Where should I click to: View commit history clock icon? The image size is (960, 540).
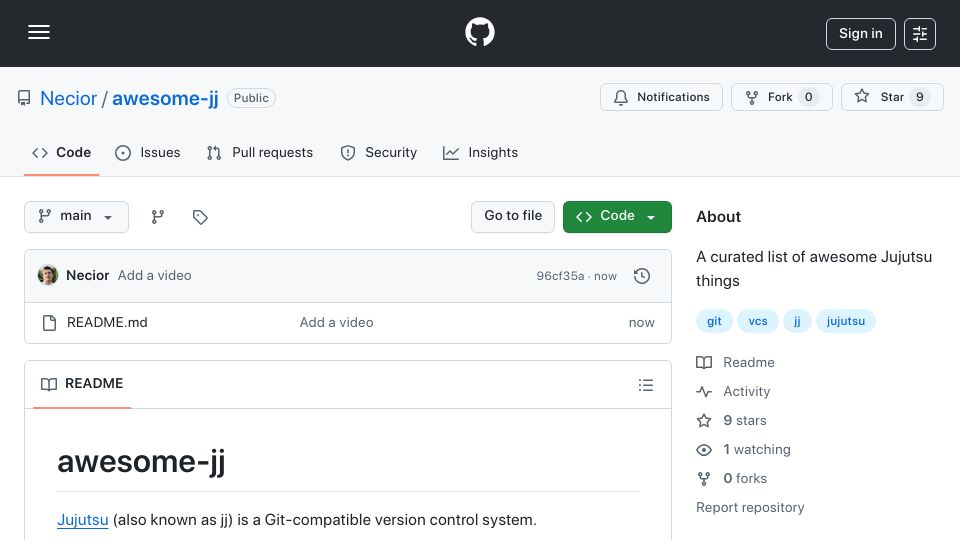tap(642, 276)
